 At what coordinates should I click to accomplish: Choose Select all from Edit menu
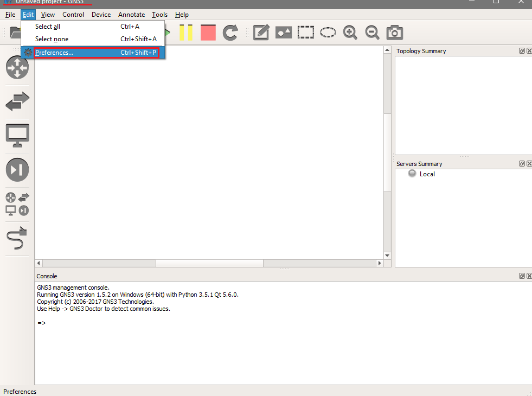(x=93, y=27)
